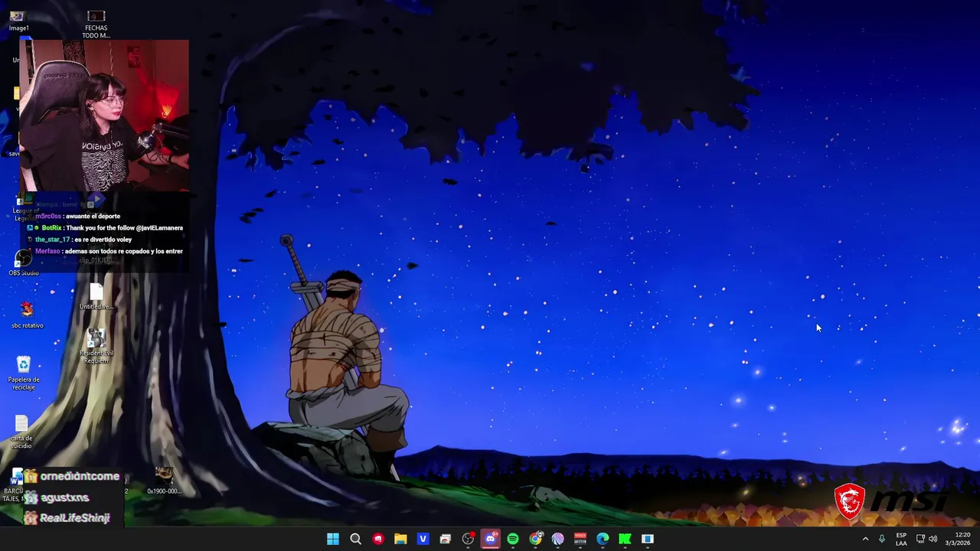Open the red circular taskbar app

click(378, 539)
